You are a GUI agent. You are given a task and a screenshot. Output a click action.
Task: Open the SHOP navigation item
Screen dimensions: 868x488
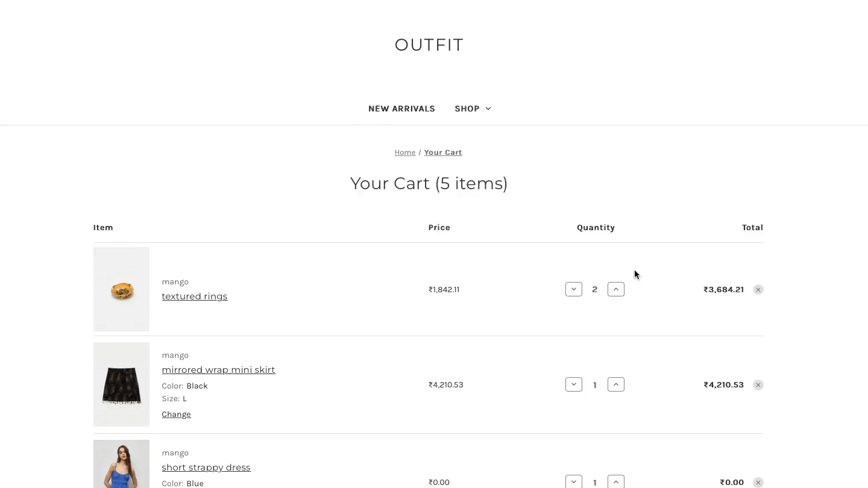pyautogui.click(x=473, y=108)
